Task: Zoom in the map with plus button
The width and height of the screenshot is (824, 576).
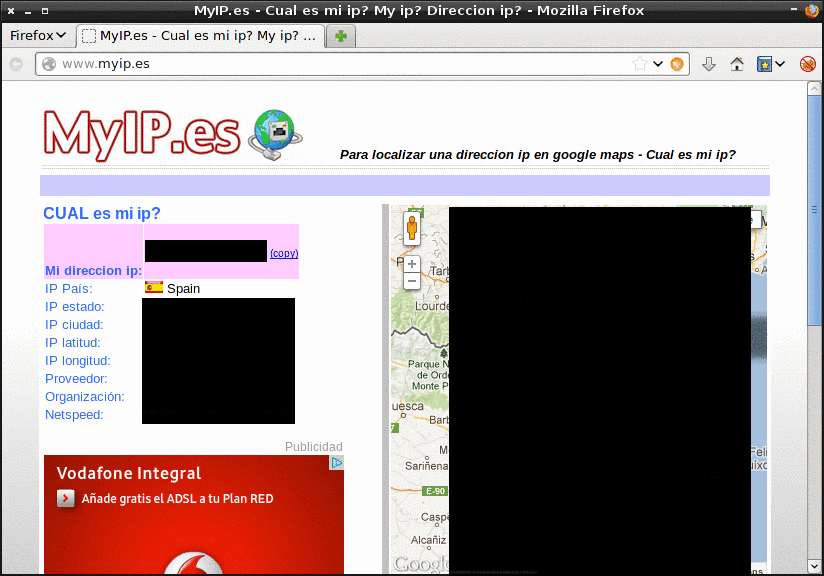Action: click(412, 264)
